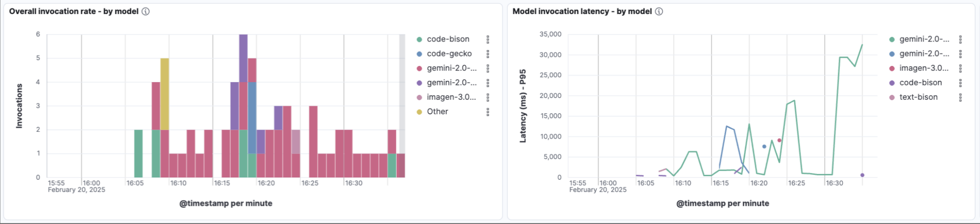Image resolution: width=980 pixels, height=224 pixels.
Task: Toggle Other series via its legend label
Action: tap(437, 112)
